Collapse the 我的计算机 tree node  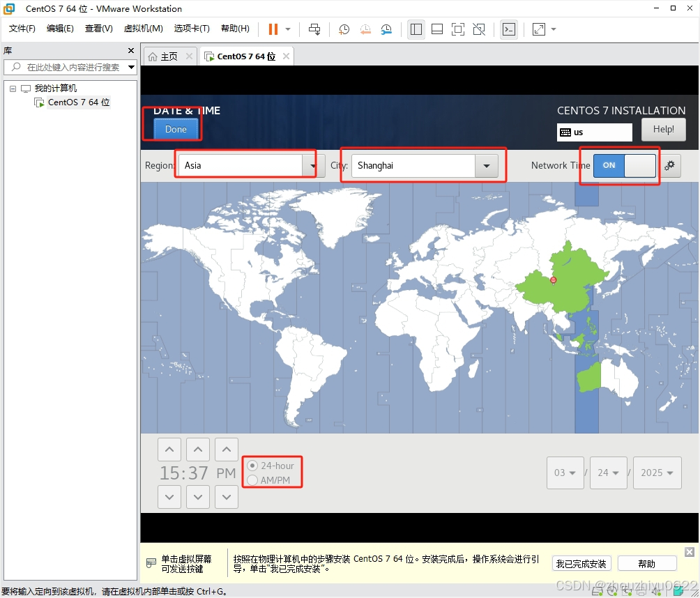click(13, 89)
